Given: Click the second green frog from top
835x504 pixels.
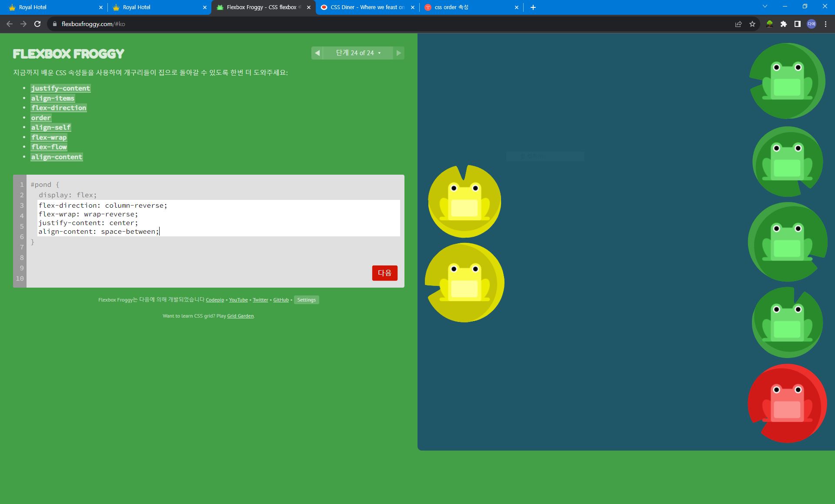Looking at the screenshot, I should [787, 162].
